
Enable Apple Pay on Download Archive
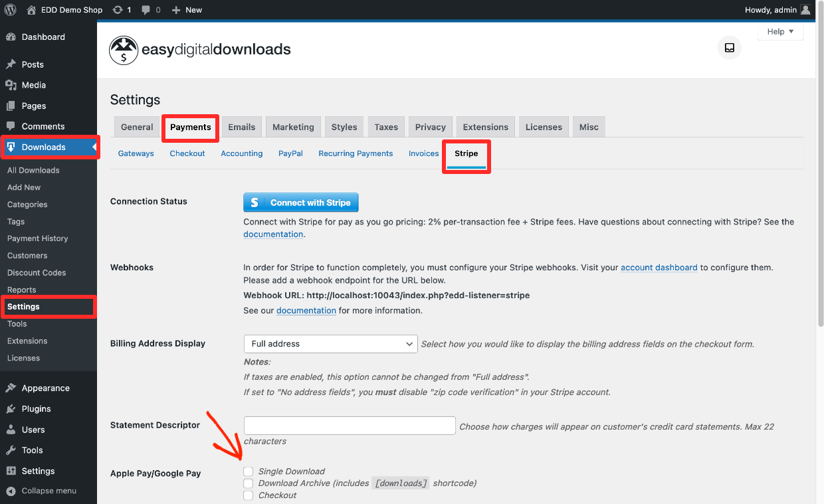[x=249, y=483]
